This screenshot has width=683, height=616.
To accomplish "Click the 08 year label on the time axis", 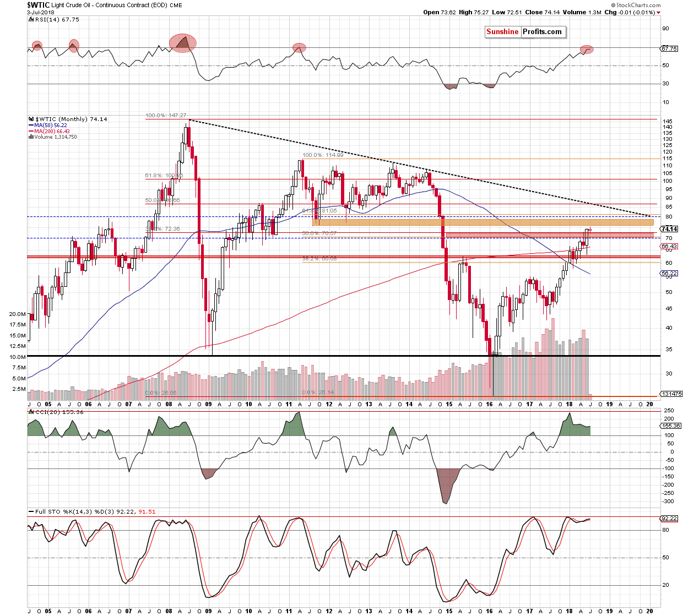I will tap(168, 404).
